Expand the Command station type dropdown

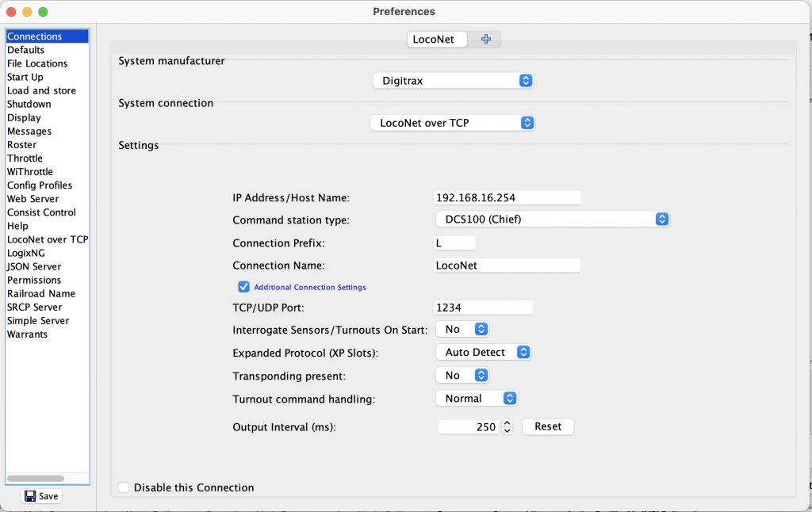[552, 220]
